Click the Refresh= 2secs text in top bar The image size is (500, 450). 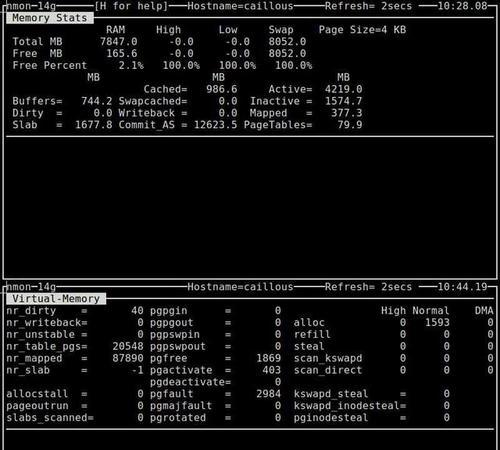(x=368, y=6)
